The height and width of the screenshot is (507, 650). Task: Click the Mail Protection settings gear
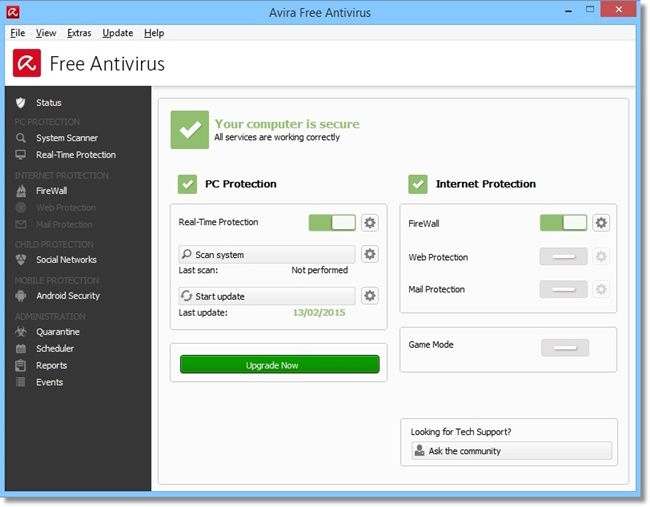coord(601,289)
